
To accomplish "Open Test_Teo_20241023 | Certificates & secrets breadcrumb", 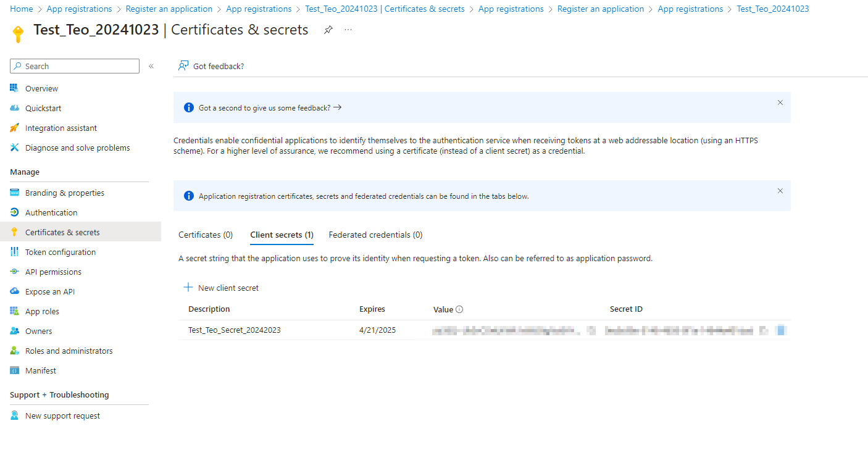I will click(x=385, y=9).
